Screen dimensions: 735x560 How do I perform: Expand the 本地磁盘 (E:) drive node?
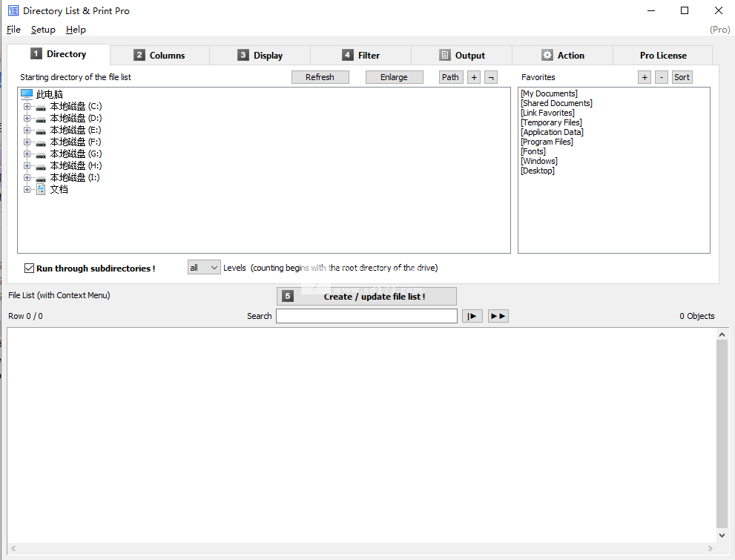coord(27,131)
